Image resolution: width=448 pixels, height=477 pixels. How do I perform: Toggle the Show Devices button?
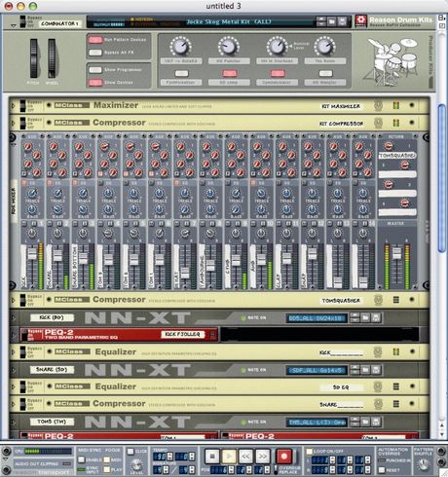(x=95, y=83)
